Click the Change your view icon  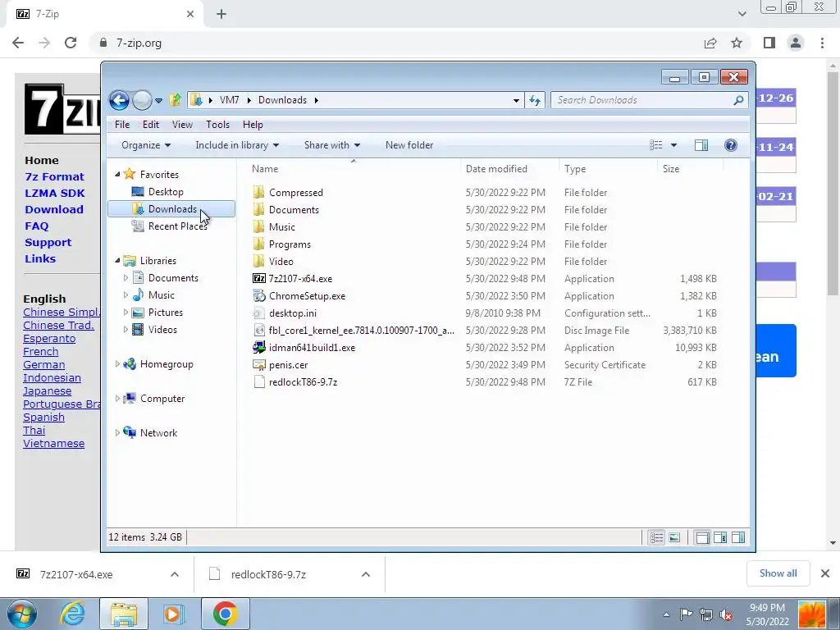tap(655, 145)
